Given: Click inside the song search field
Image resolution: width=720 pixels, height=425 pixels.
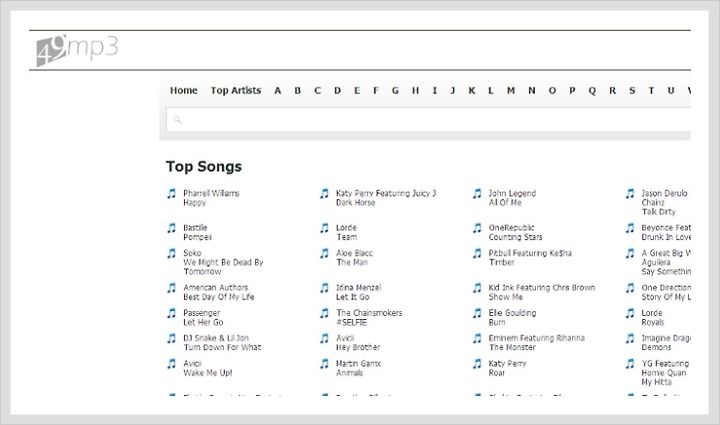Looking at the screenshot, I should click(x=428, y=120).
